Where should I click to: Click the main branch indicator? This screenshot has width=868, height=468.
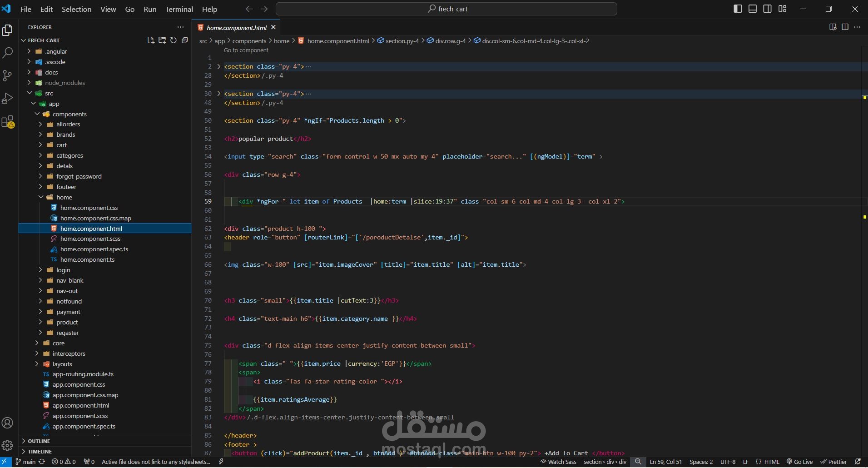click(26, 462)
